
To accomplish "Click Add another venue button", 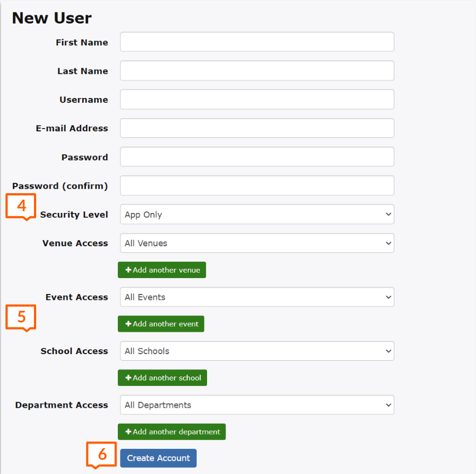I will tap(162, 270).
